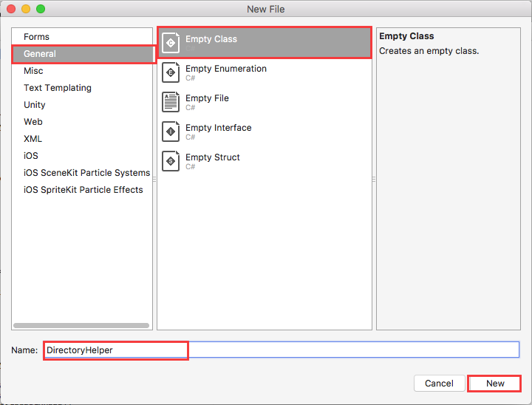Click the splitter handle between categories and templates
Screen dimensions: 532x405
(154, 179)
